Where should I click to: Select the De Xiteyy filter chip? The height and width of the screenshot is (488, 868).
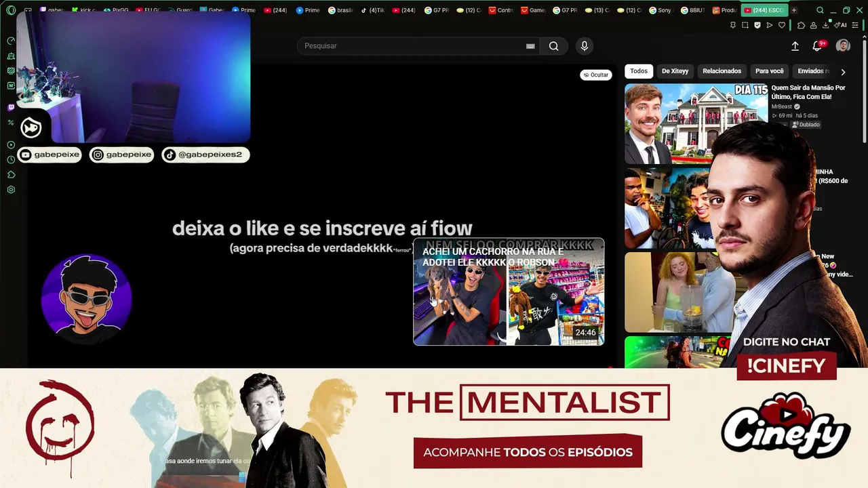click(x=675, y=71)
